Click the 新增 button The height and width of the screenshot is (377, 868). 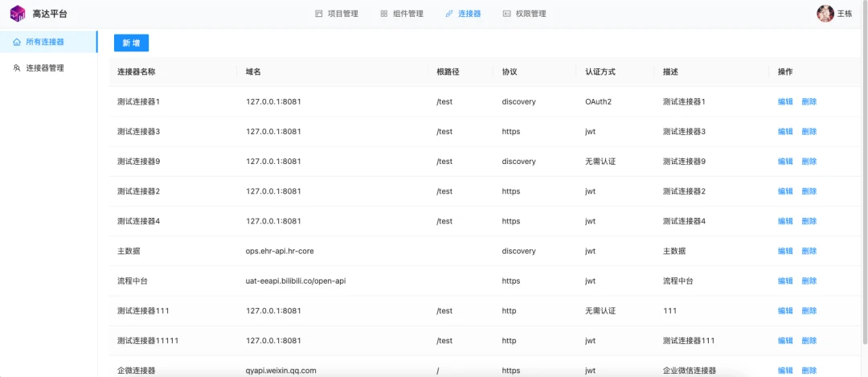pyautogui.click(x=131, y=43)
